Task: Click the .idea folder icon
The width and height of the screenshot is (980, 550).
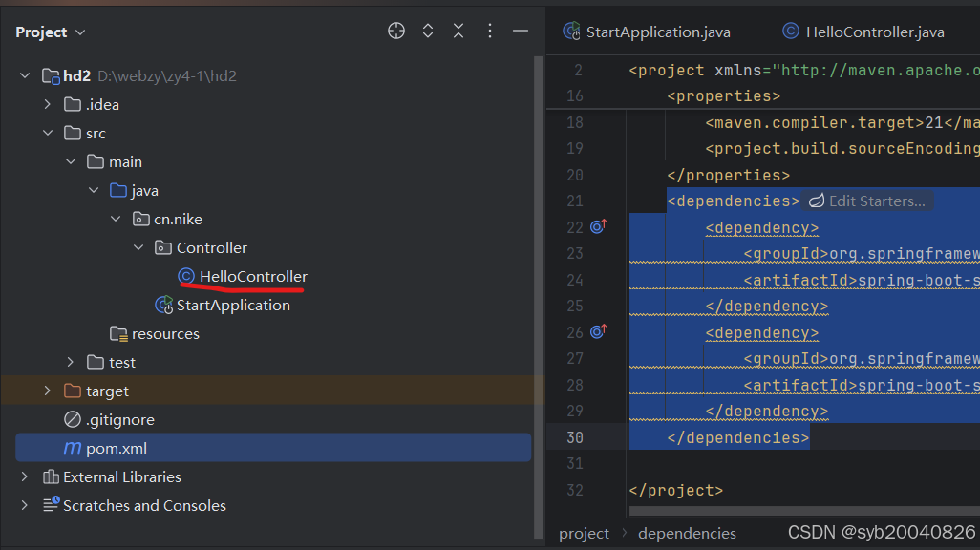Action: (x=73, y=104)
